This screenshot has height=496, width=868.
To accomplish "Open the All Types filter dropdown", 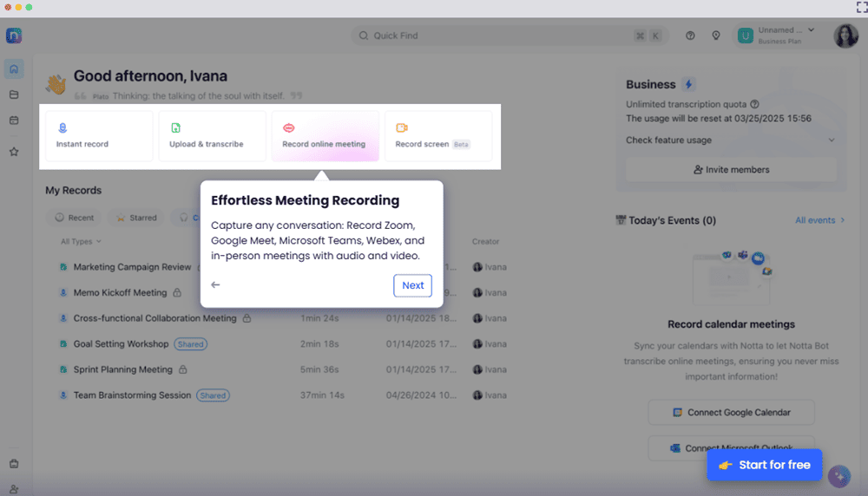I will click(x=81, y=241).
